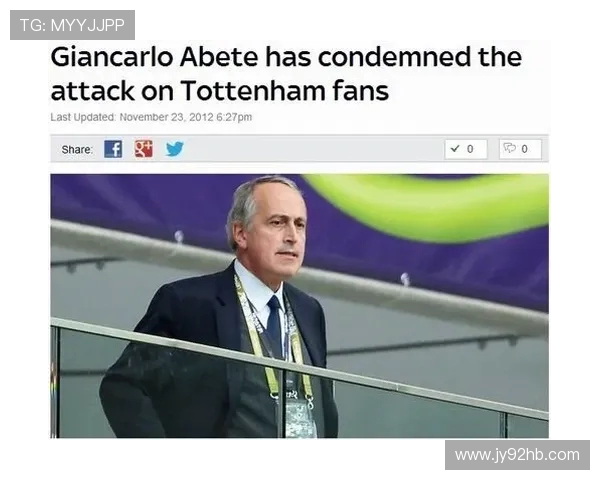Click the TG: MYYJJPP watermark banner
The image size is (600, 480).
[x=72, y=25]
